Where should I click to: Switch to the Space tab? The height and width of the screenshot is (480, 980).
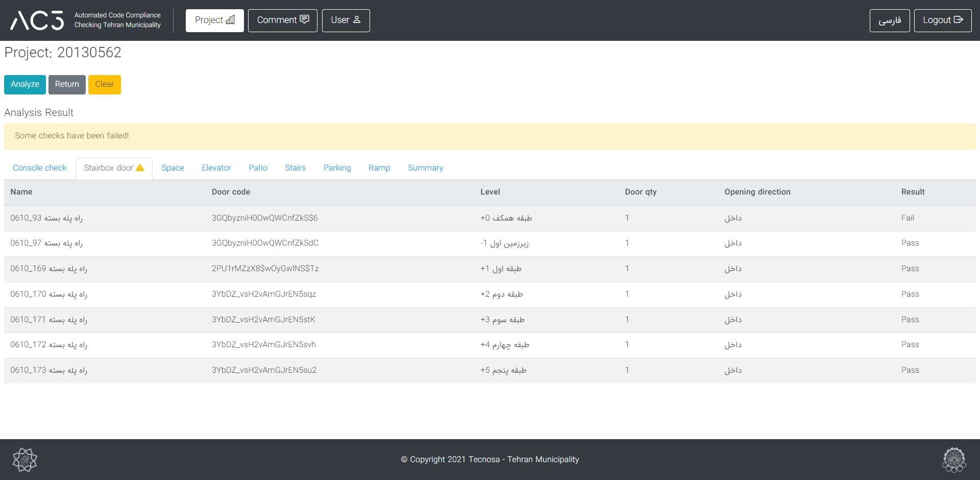click(x=173, y=168)
